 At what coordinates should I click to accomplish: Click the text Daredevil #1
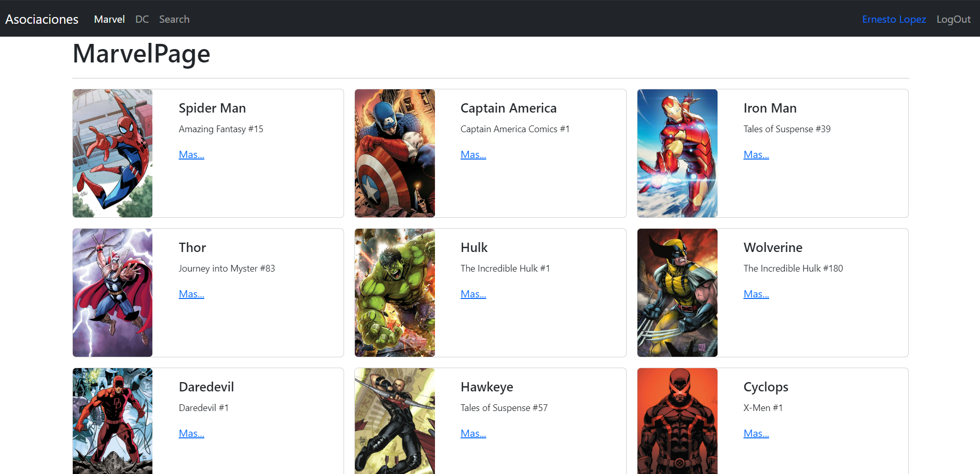click(x=204, y=408)
